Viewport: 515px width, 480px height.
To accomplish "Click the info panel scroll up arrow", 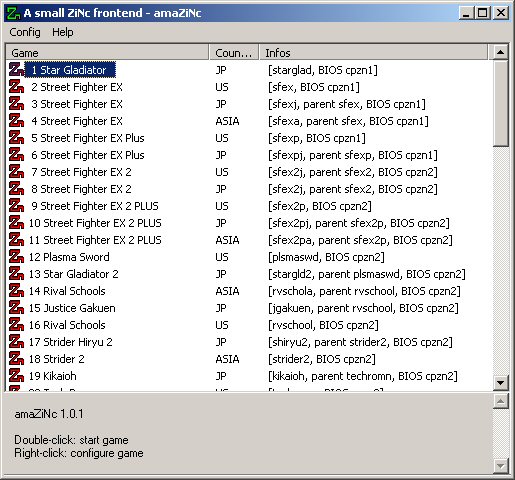I will 500,401.
